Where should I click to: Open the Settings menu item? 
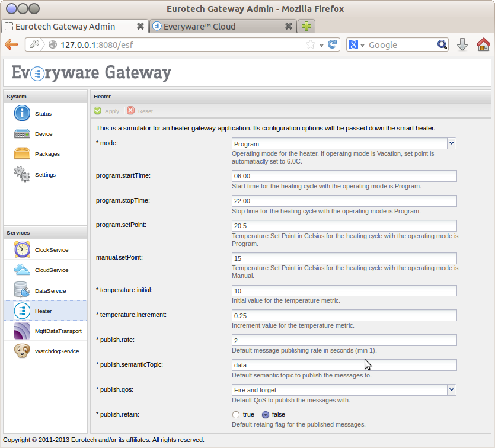pos(46,174)
